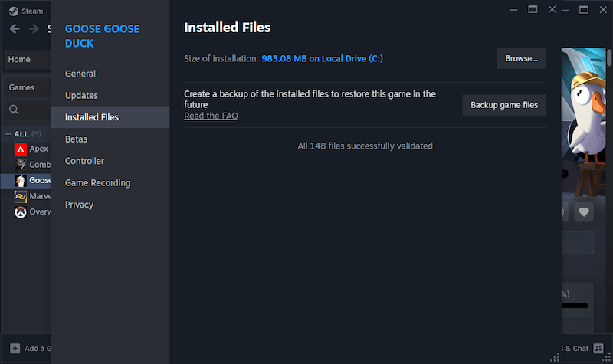This screenshot has width=613, height=364.
Task: Click the library search magnifier icon
Action: click(x=14, y=110)
